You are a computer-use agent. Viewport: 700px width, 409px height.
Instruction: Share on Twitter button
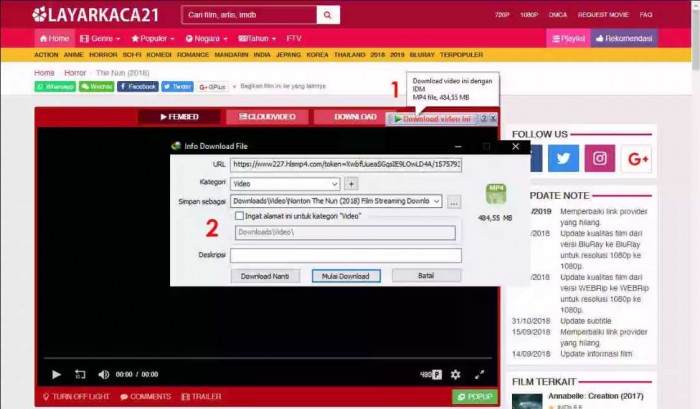pyautogui.click(x=177, y=87)
